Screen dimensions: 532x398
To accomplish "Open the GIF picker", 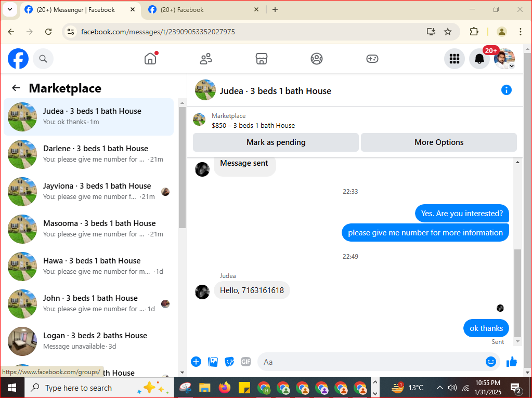I will pos(245,362).
